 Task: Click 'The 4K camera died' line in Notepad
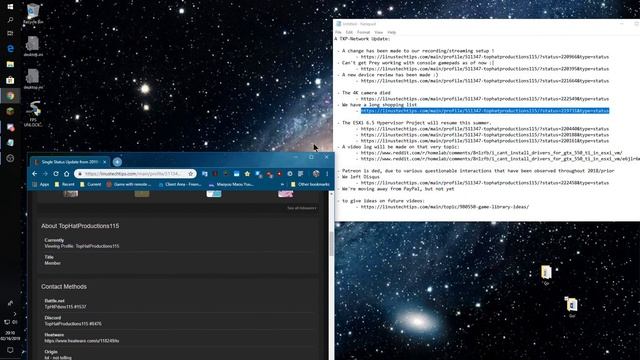coord(366,93)
